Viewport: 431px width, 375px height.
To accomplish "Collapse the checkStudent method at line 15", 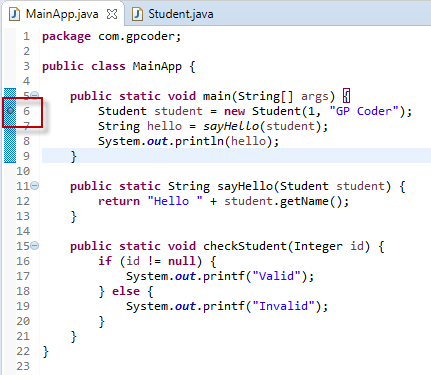I will (35, 246).
